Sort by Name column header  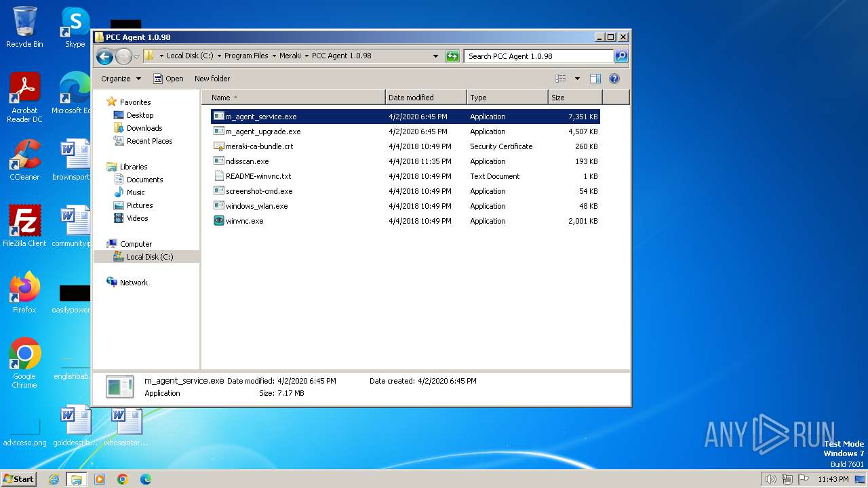pyautogui.click(x=293, y=98)
